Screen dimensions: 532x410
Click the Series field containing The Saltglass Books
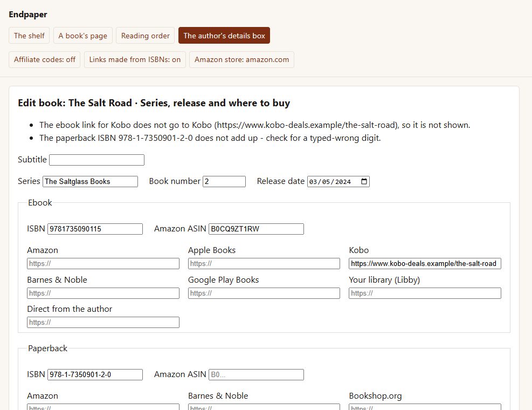(90, 181)
